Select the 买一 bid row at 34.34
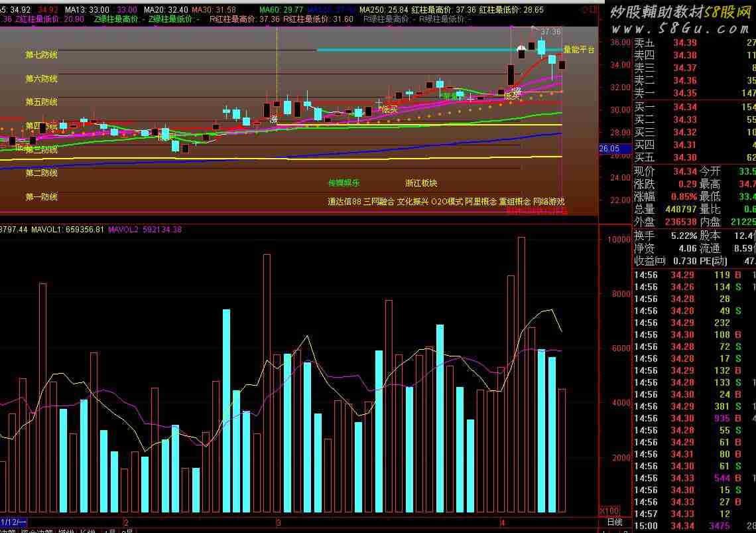 tap(694, 107)
